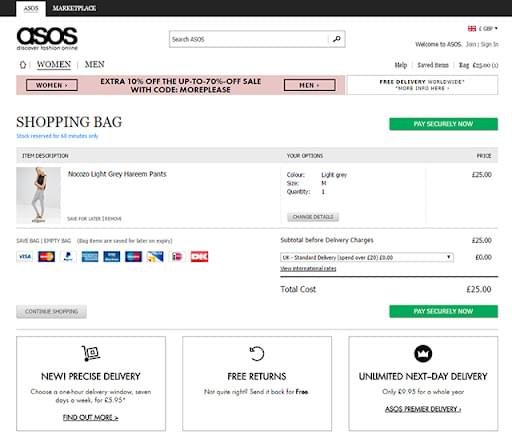
Task: Open the Marketplace tab
Action: 74,8
